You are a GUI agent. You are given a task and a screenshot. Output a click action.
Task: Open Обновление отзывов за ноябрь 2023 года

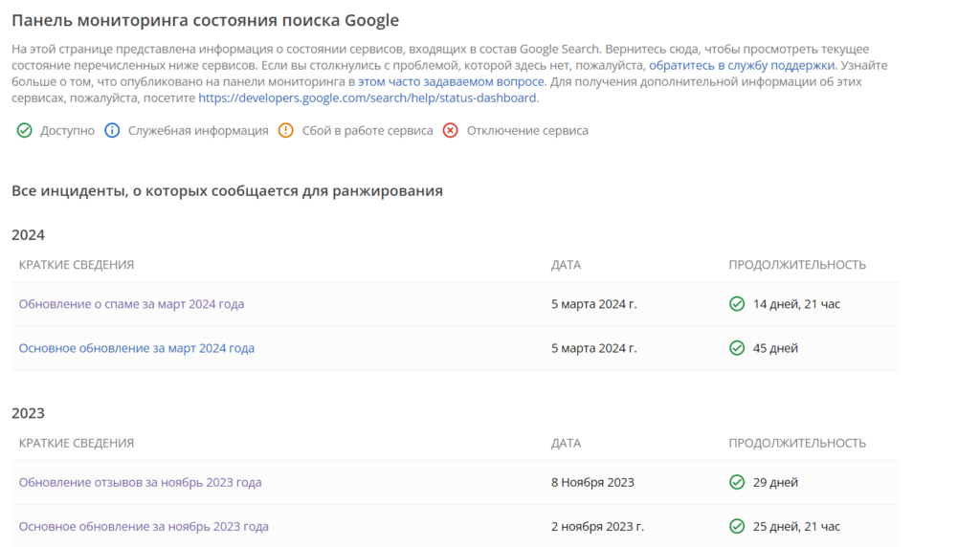140,483
